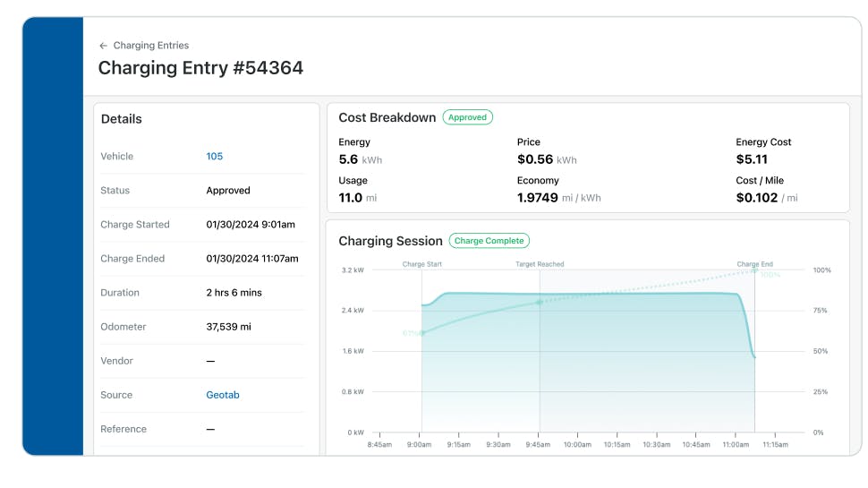This screenshot has width=868, height=488.
Task: Click the 61% starting battery data point
Action: click(x=422, y=332)
